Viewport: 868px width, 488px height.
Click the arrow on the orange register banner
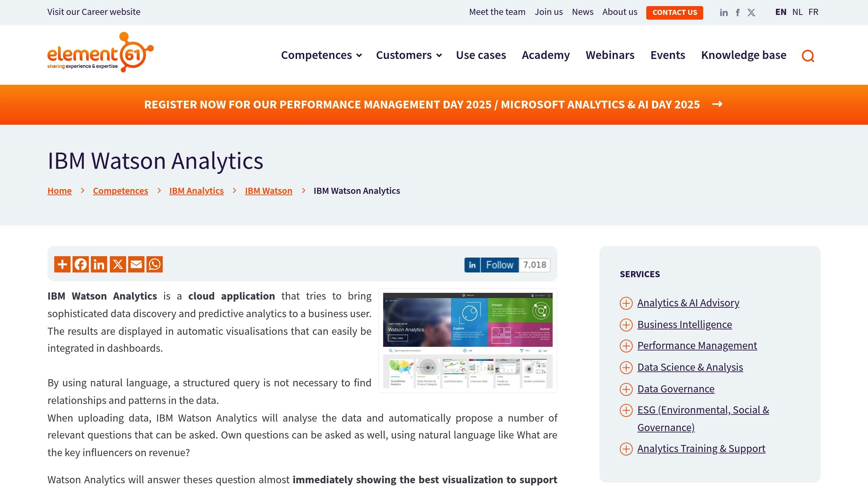click(717, 104)
